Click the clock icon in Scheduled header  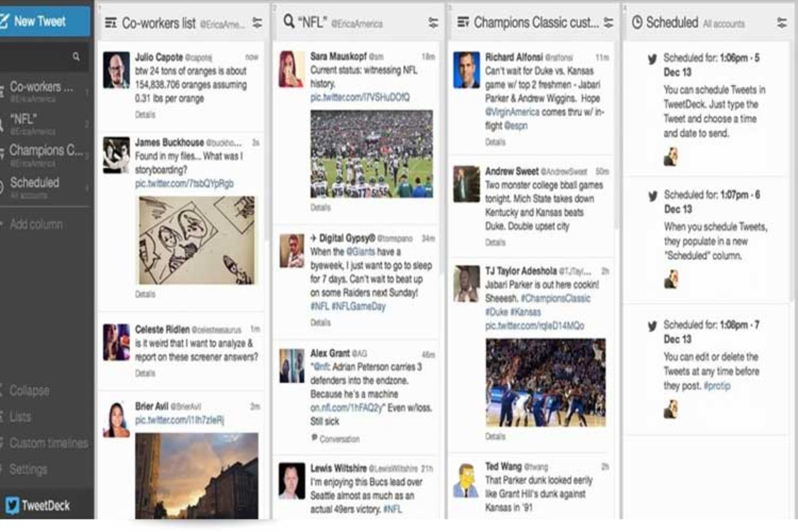[637, 22]
